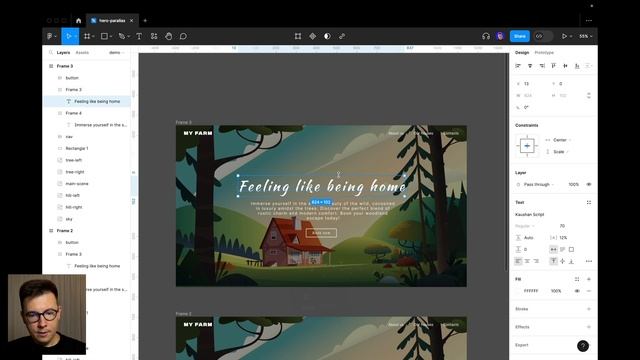Open a new tab with plus
Screen dimensions: 640x360
point(145,20)
